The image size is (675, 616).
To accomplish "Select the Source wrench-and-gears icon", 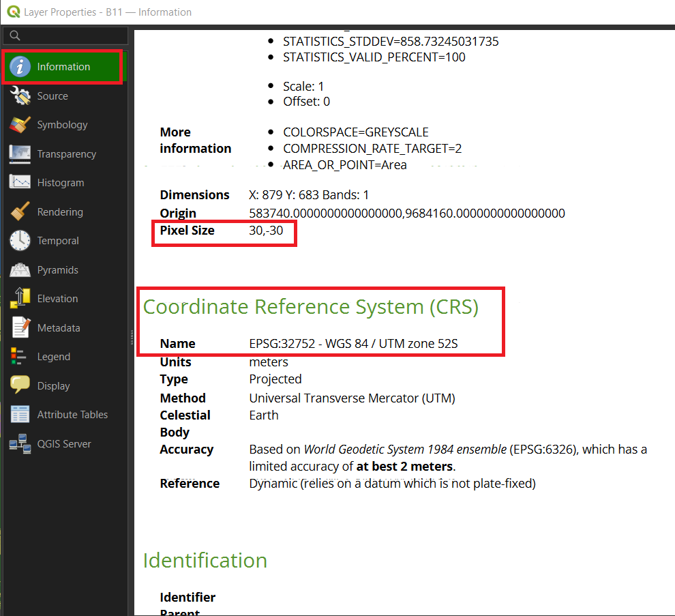I will tap(20, 96).
